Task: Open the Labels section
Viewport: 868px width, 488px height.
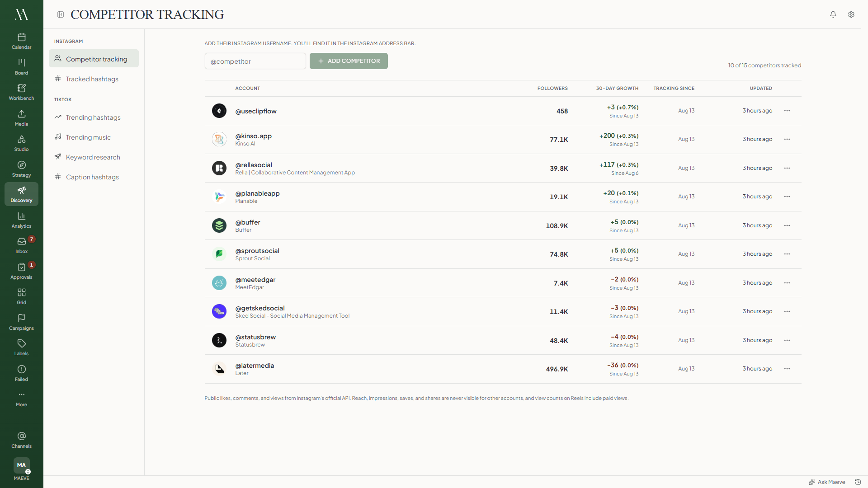Action: [21, 347]
